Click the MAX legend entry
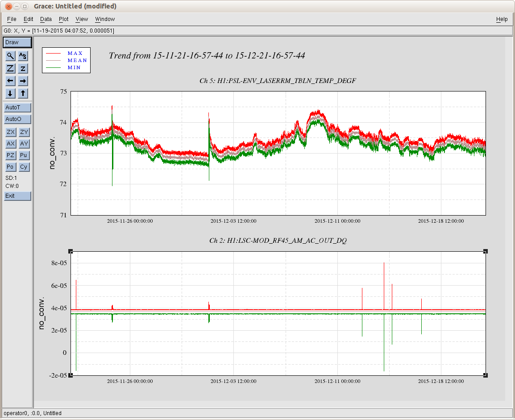 point(75,53)
